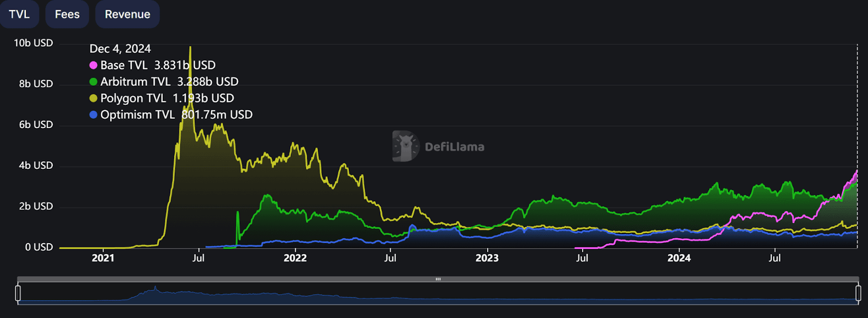Click the "2024" x-axis label

679,258
